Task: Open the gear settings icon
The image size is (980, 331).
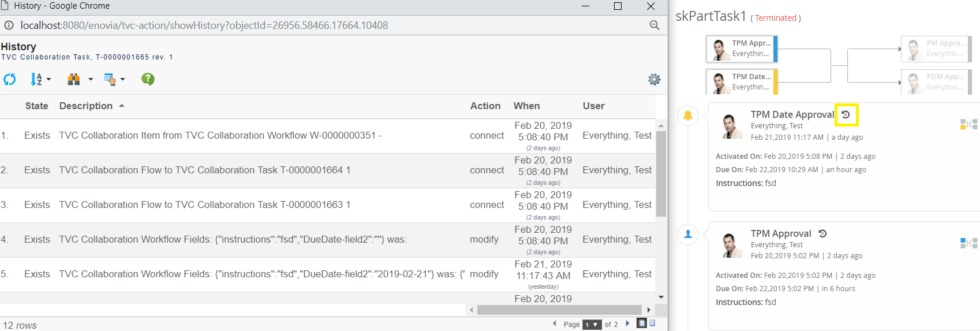Action: click(654, 80)
